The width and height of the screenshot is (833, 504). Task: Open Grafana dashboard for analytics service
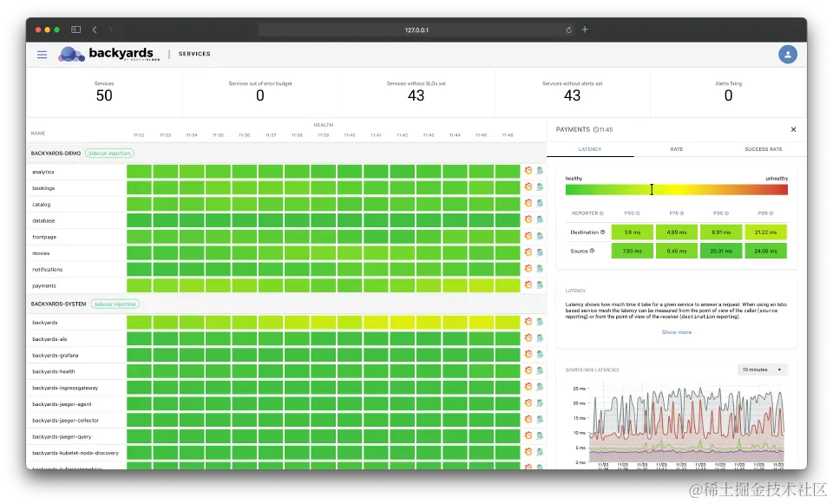[528, 171]
